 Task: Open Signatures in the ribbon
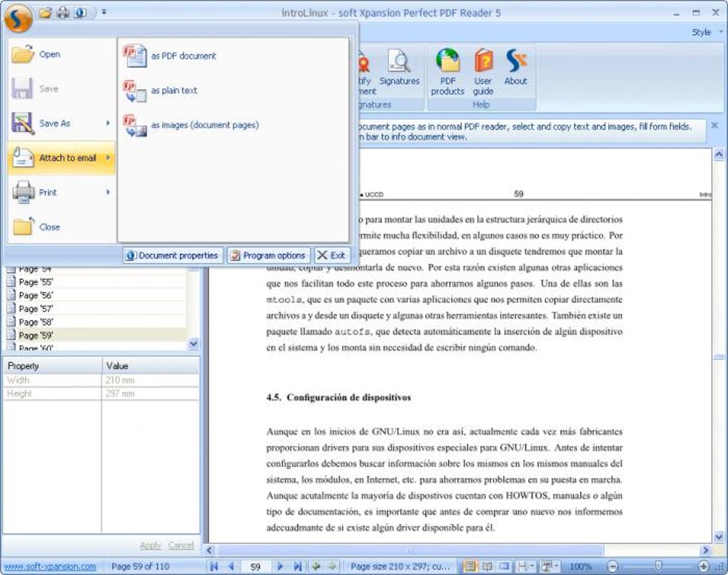pos(399,68)
